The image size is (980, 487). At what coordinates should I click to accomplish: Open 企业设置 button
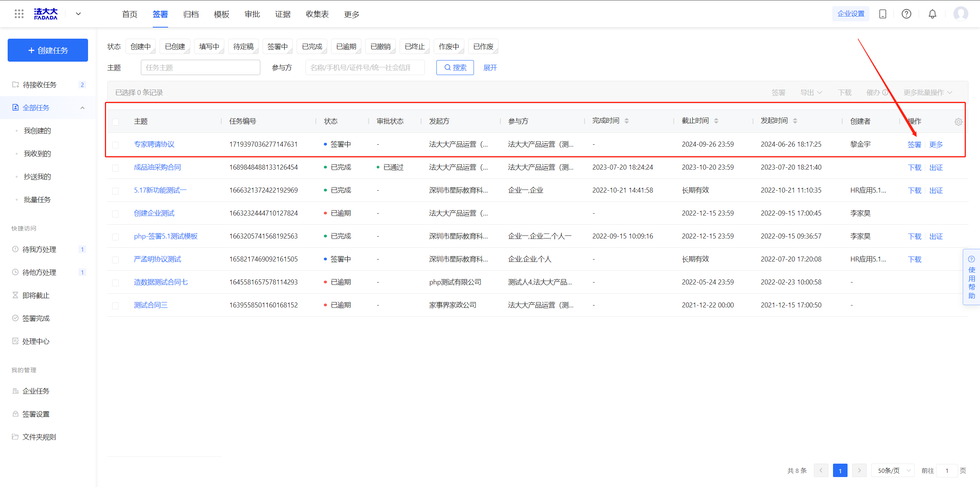[x=851, y=14]
